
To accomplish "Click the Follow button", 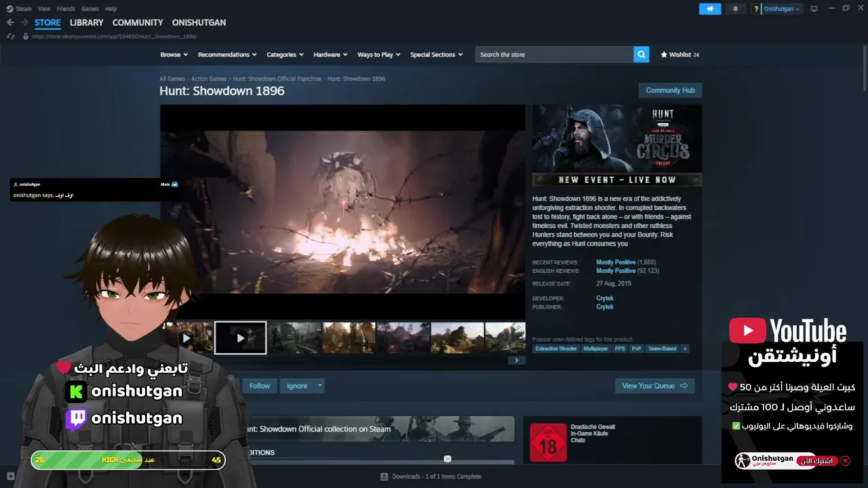I will (x=260, y=386).
